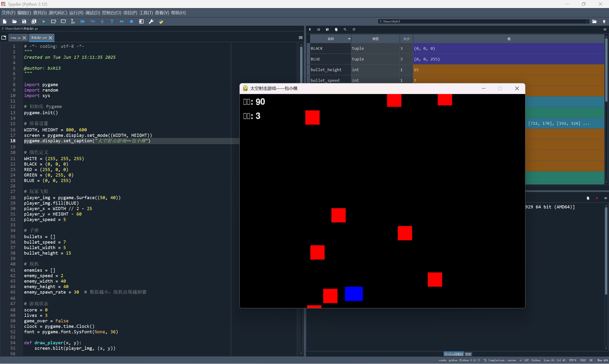This screenshot has height=364, width=609.
Task: Open the PYTHONPATH manager Python icon
Action: tap(161, 22)
